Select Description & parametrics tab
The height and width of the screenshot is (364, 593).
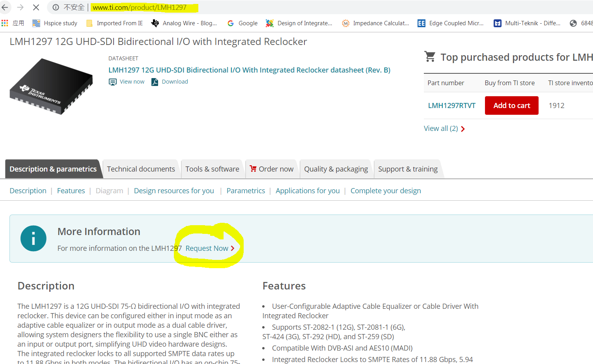point(53,169)
